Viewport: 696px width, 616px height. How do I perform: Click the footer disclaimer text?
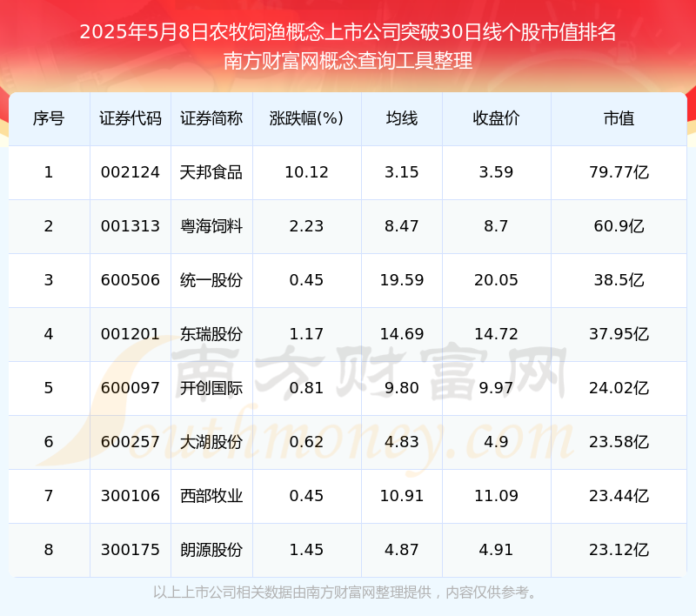[x=345, y=593]
